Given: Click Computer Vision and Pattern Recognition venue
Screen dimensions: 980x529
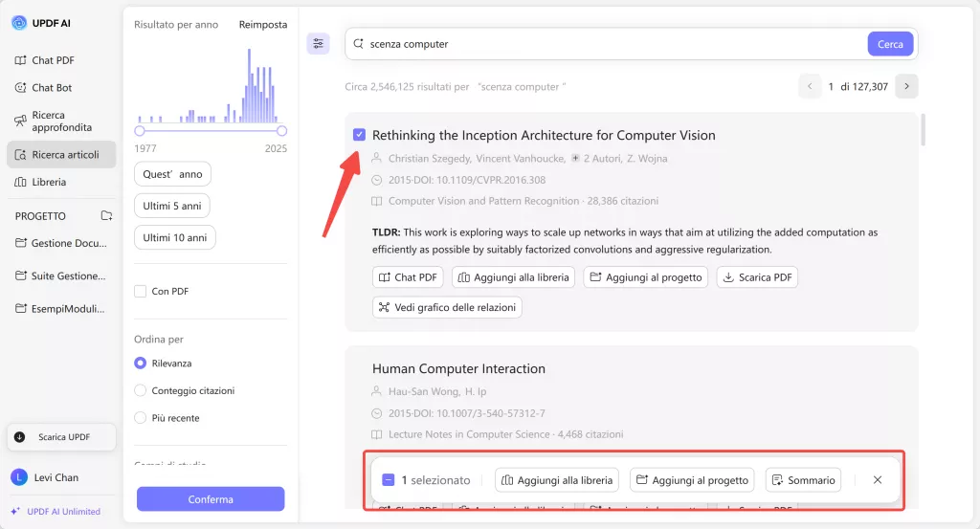Looking at the screenshot, I should coord(483,201).
